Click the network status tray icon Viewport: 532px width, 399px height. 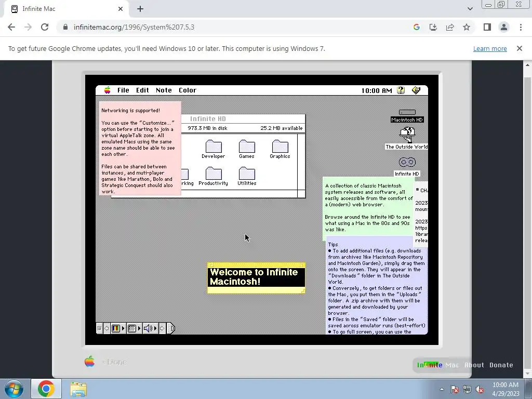(467, 389)
